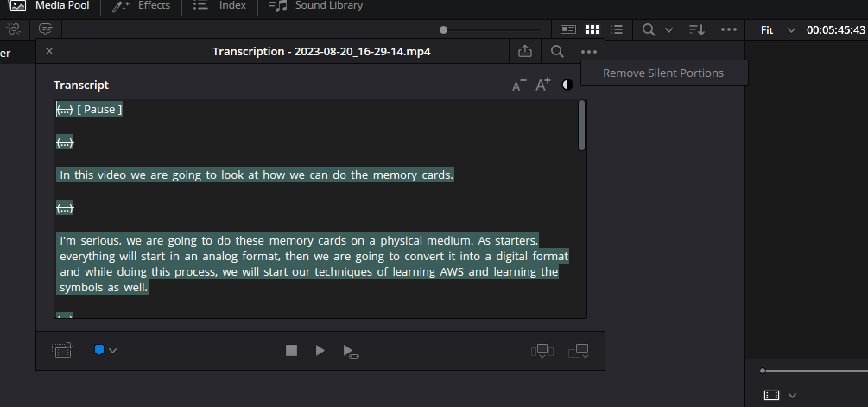The width and height of the screenshot is (868, 407).
Task: Stop transcript playback
Action: (291, 350)
